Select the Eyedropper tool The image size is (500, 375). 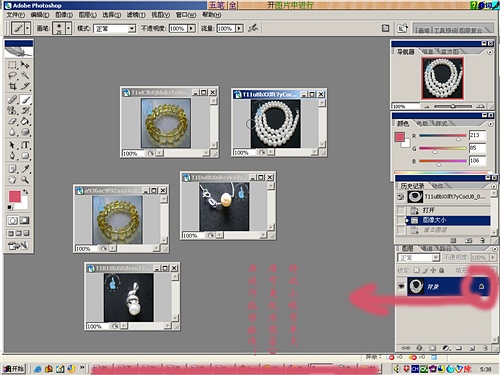[x=25, y=169]
